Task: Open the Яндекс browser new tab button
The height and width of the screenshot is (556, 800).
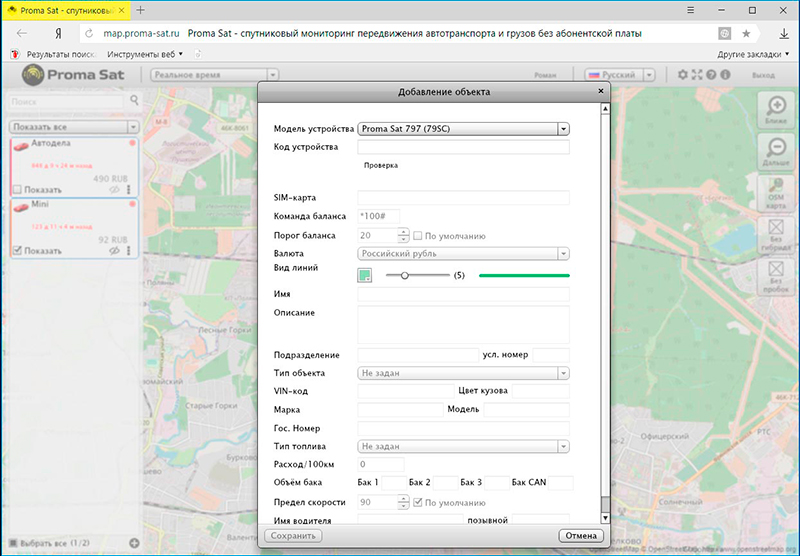Action: click(x=140, y=9)
